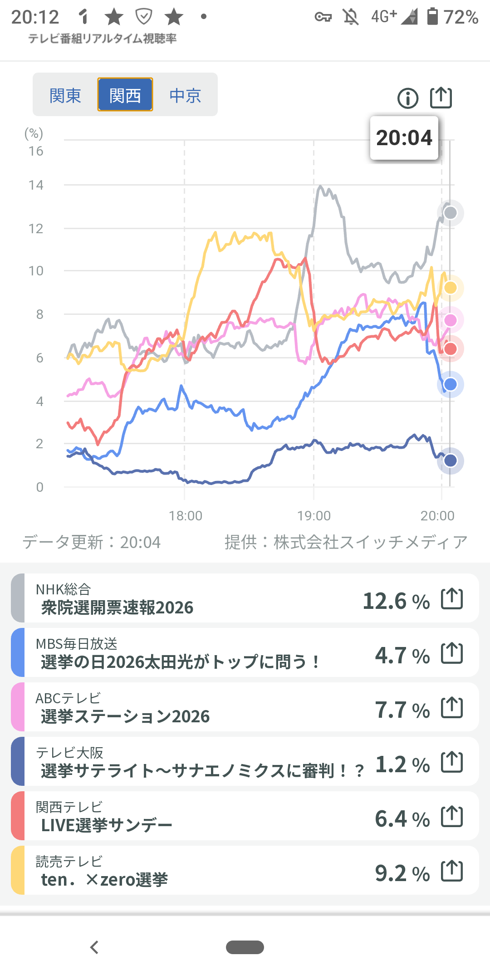490x980 pixels.
Task: Open the chart info icon
Action: [x=407, y=98]
